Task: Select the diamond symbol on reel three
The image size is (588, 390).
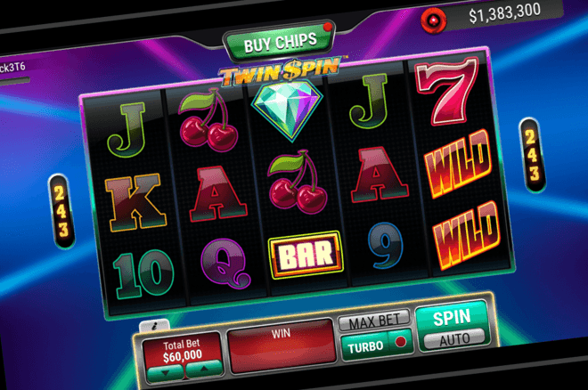Action: point(288,109)
